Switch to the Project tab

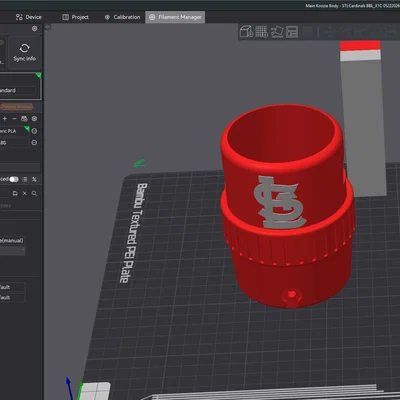[x=76, y=17]
